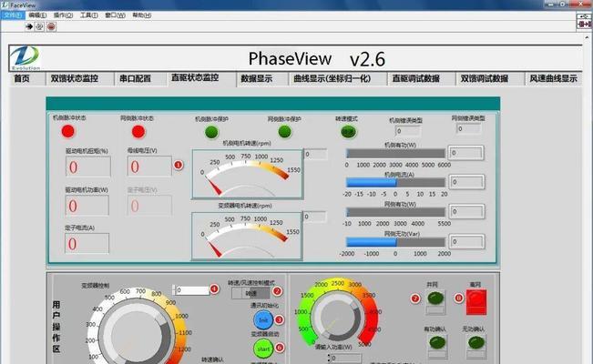Toggle the 转速/风速控制模式 slide switch
The height and width of the screenshot is (364, 593).
click(250, 293)
